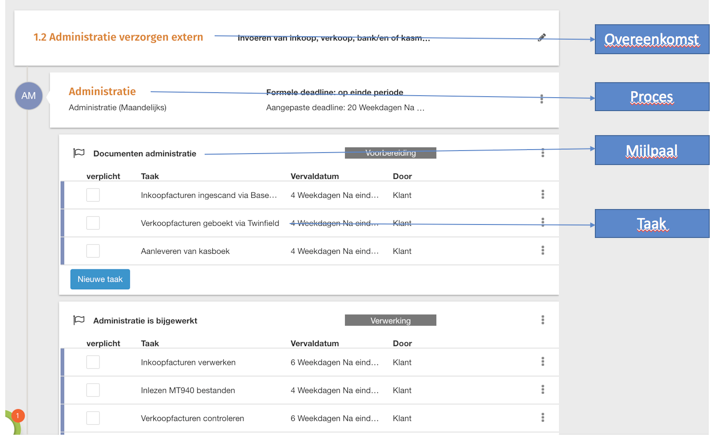Open three-dot menu for Documenten administratie milestone

point(543,153)
